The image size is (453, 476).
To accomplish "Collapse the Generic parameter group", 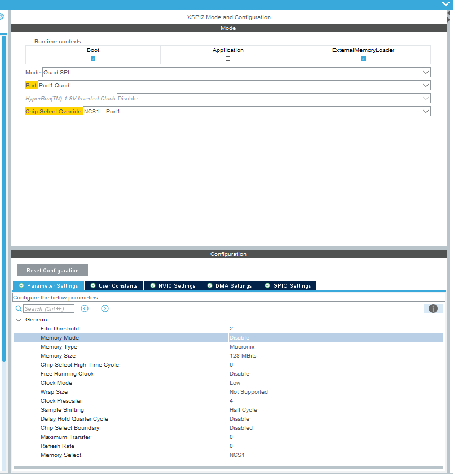I will (x=19, y=320).
